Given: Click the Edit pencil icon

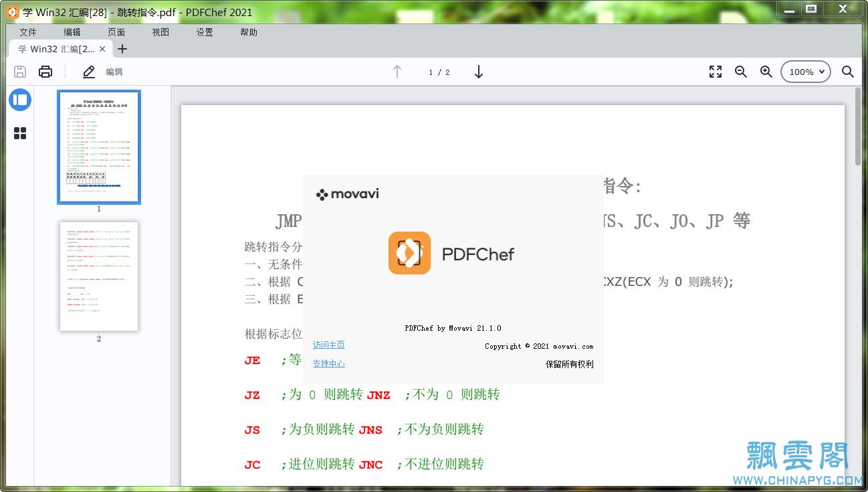Looking at the screenshot, I should click(x=89, y=72).
